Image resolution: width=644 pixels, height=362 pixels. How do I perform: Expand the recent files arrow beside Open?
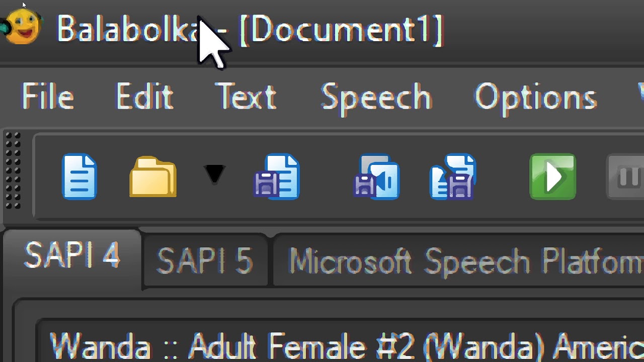click(x=214, y=175)
